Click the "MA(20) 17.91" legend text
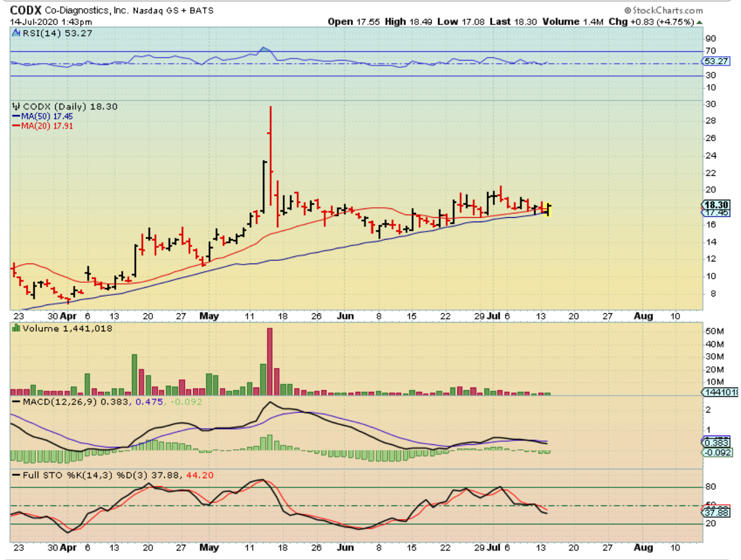 [47, 126]
